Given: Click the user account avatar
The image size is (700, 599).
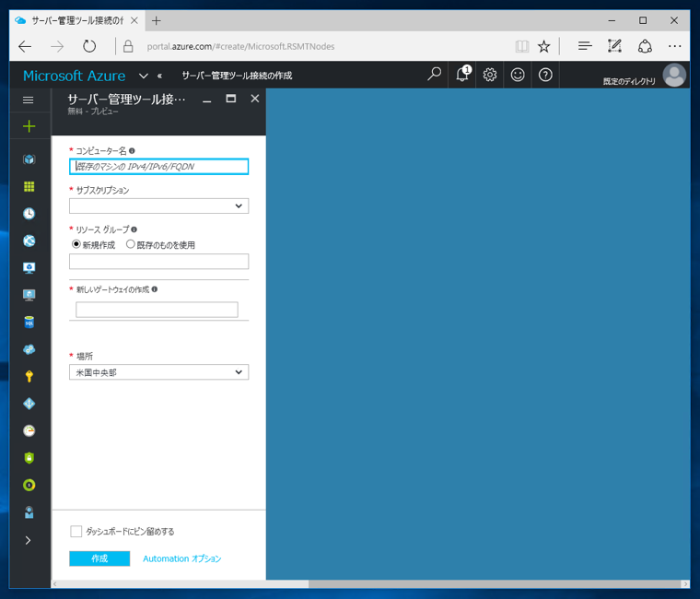Looking at the screenshot, I should (674, 75).
